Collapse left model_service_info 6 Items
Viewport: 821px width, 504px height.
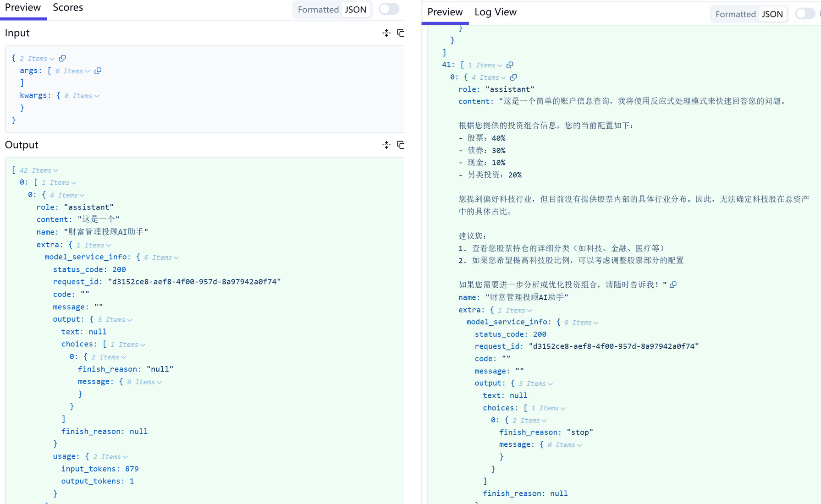pyautogui.click(x=176, y=257)
